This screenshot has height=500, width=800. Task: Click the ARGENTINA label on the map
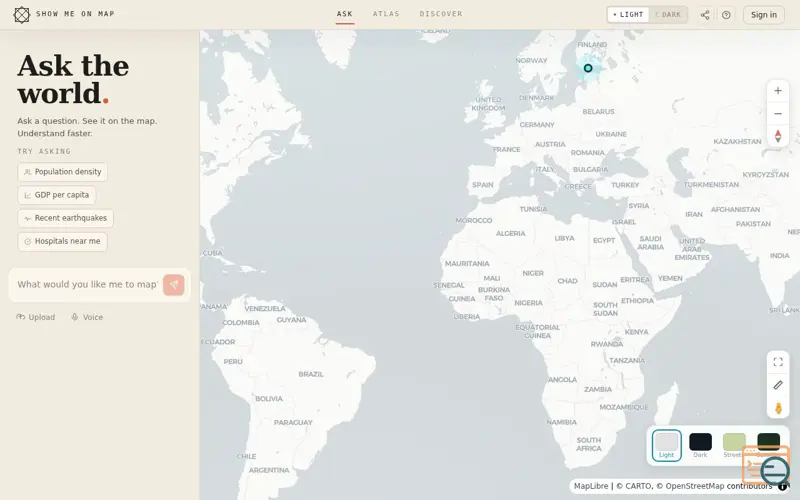[x=269, y=470]
